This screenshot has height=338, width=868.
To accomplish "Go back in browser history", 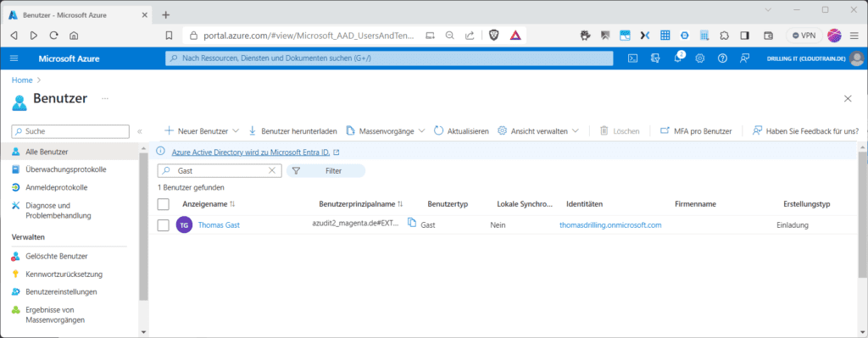I will 14,36.
